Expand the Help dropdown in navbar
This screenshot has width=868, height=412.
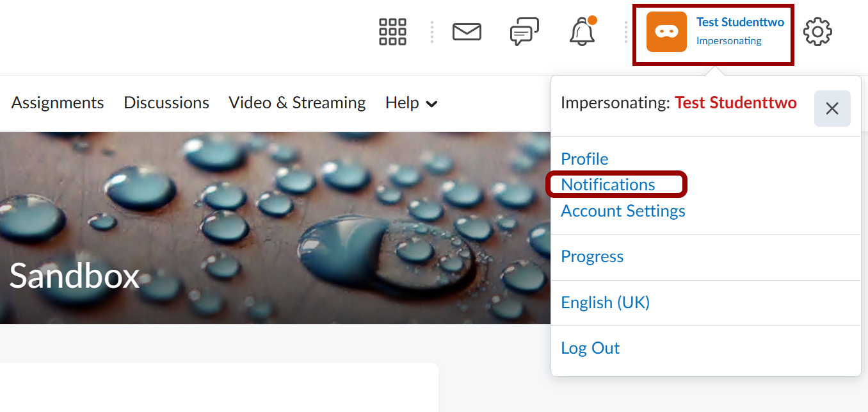point(411,103)
